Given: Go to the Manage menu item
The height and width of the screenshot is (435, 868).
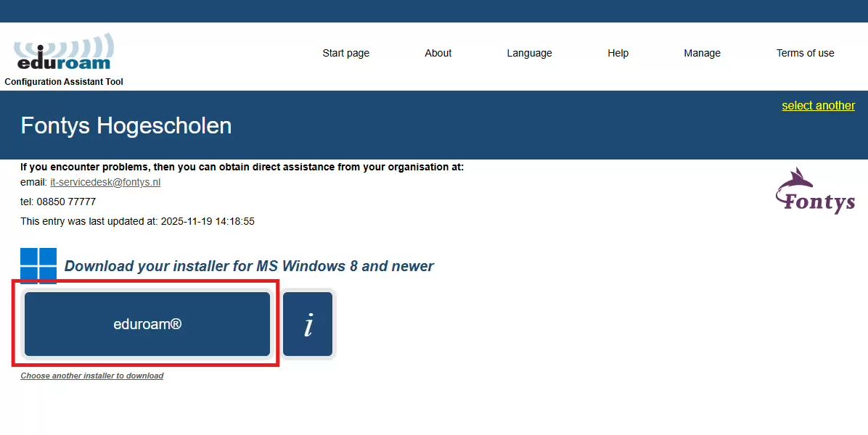Looking at the screenshot, I should click(x=702, y=53).
